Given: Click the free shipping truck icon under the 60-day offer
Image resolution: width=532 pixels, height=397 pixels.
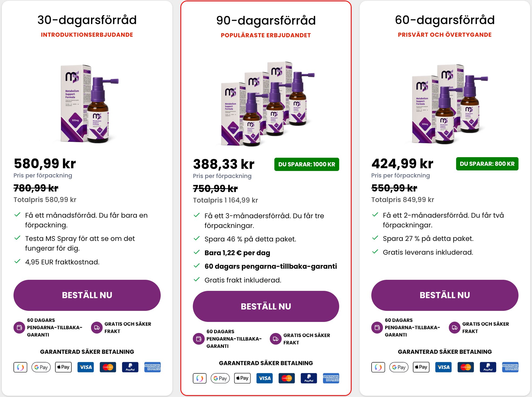Looking at the screenshot, I should [x=455, y=327].
